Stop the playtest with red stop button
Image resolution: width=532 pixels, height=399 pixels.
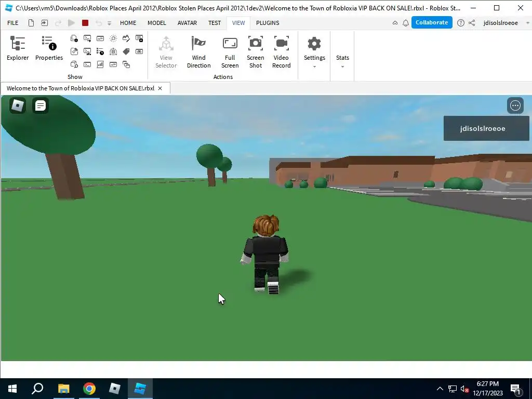85,23
